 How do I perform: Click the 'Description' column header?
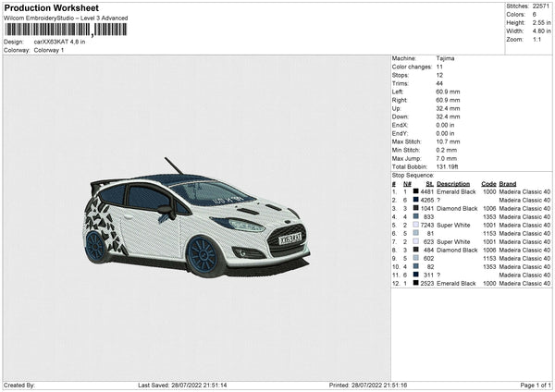[453, 184]
